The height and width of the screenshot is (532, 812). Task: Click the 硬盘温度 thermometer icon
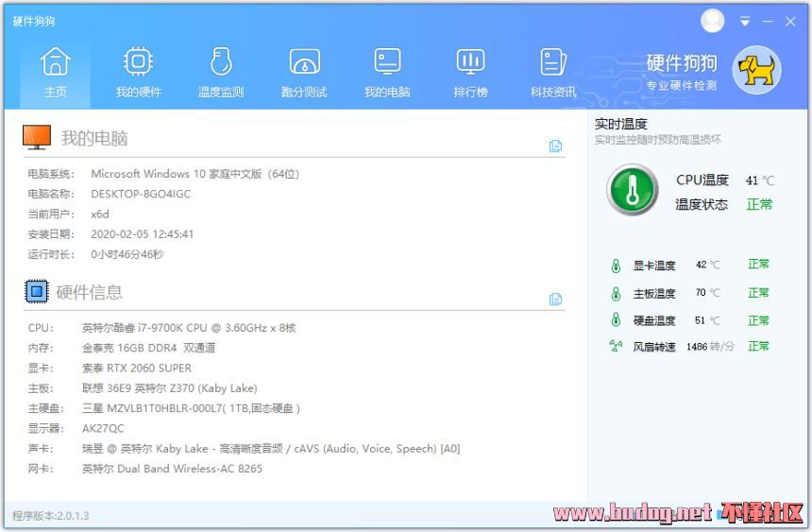tap(616, 319)
